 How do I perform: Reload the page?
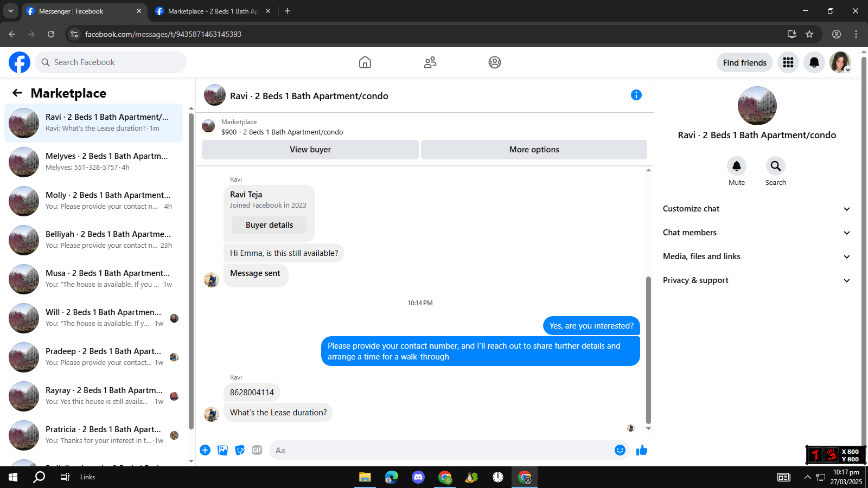coord(51,34)
